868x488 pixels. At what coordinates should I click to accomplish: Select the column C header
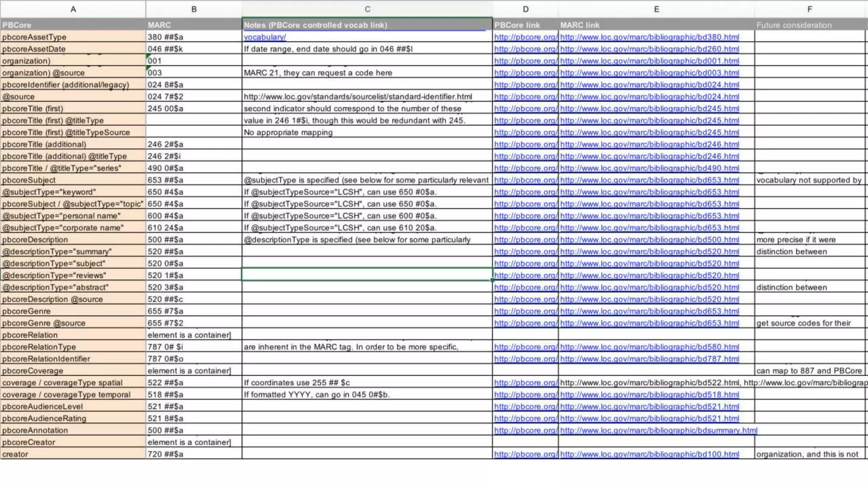pos(367,9)
